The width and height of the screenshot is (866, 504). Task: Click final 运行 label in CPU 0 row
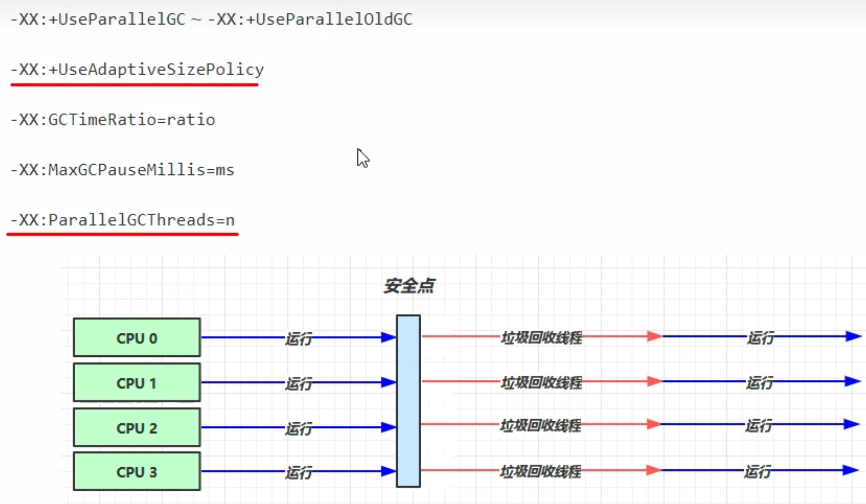coord(761,338)
